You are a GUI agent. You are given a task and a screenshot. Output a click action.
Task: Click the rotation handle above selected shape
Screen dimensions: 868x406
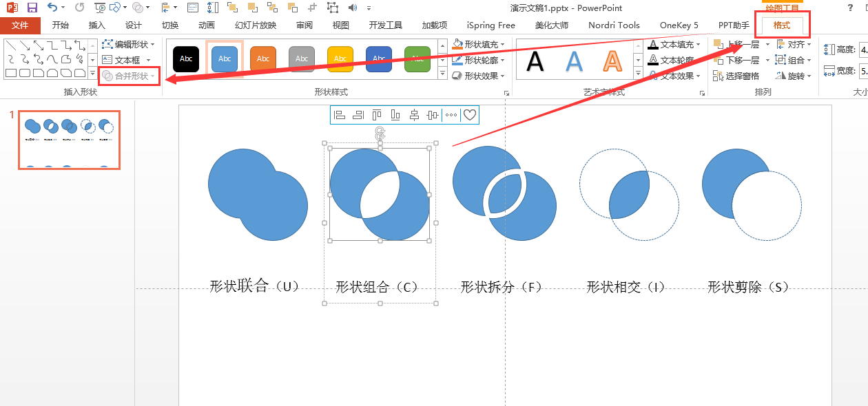click(x=380, y=132)
